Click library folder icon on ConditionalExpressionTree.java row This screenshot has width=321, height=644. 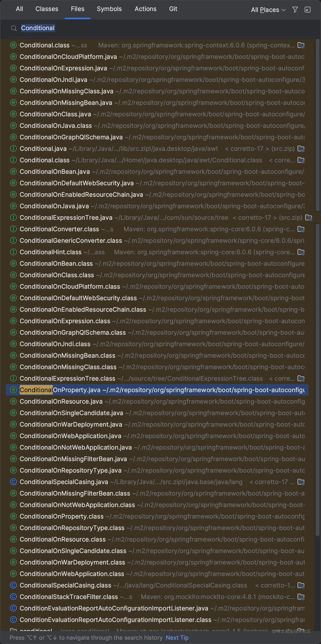(309, 218)
